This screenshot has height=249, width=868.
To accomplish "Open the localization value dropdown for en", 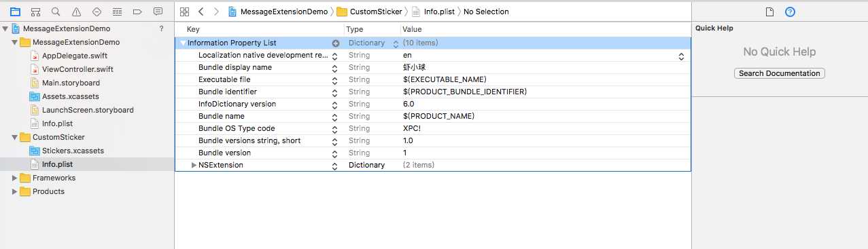I will click(681, 56).
